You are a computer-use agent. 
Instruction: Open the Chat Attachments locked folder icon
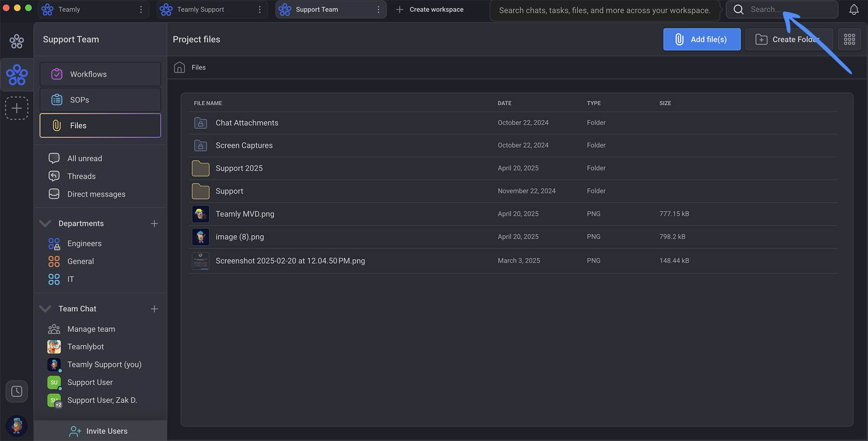click(x=200, y=123)
